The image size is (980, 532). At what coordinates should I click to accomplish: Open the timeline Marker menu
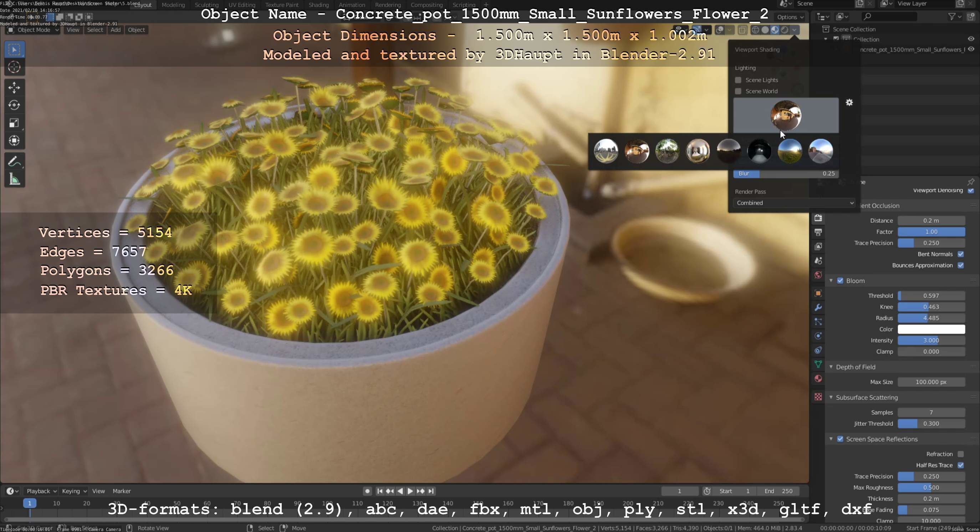122,491
